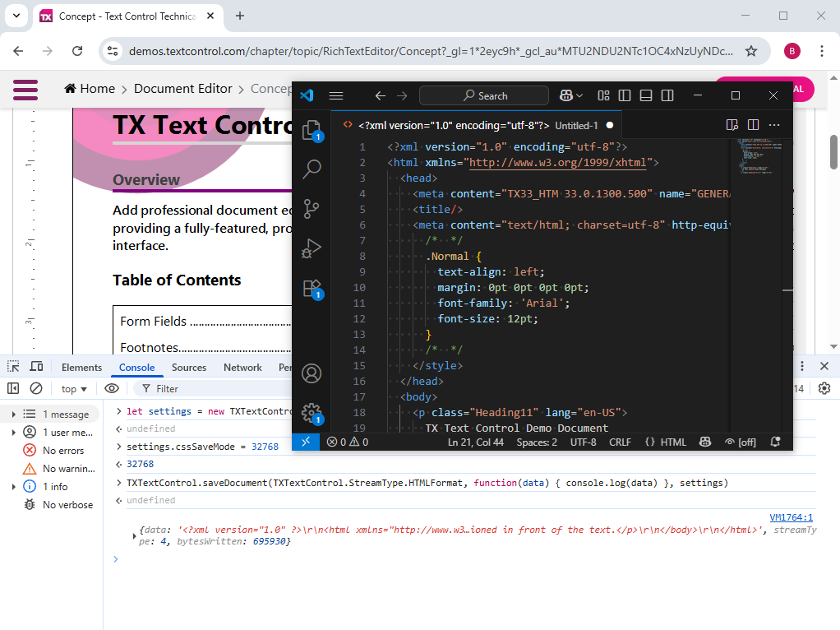This screenshot has height=630, width=840.
Task: Open the Extensions view in VS Code
Action: 312,288
